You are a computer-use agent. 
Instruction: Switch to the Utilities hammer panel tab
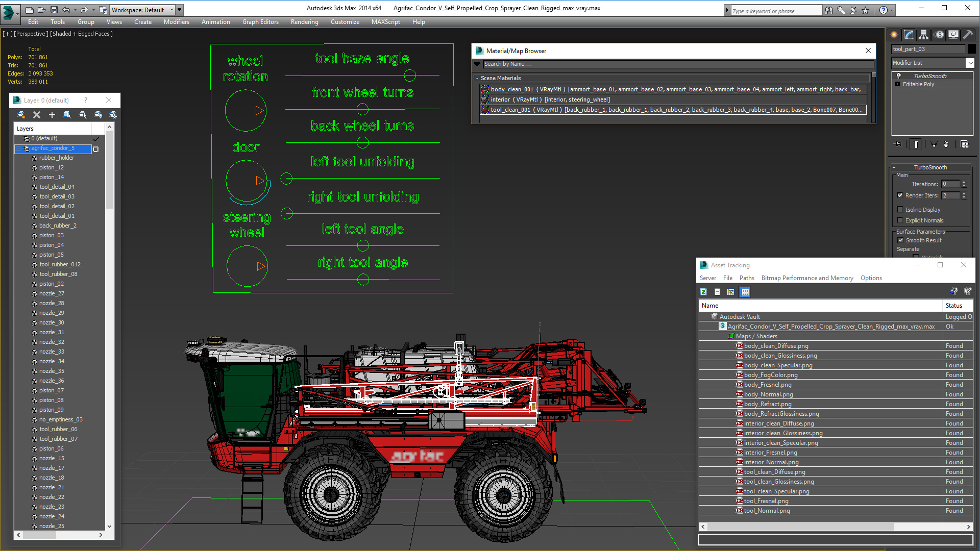click(x=968, y=35)
